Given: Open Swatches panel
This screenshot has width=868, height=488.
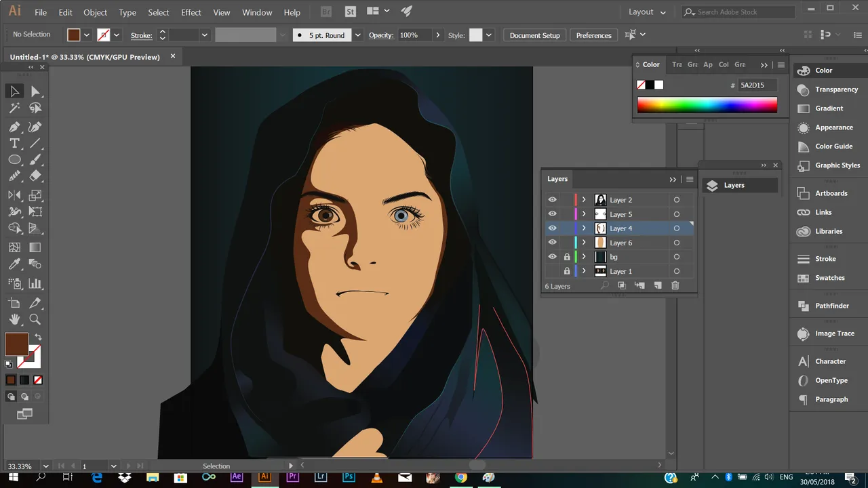Looking at the screenshot, I should click(829, 278).
